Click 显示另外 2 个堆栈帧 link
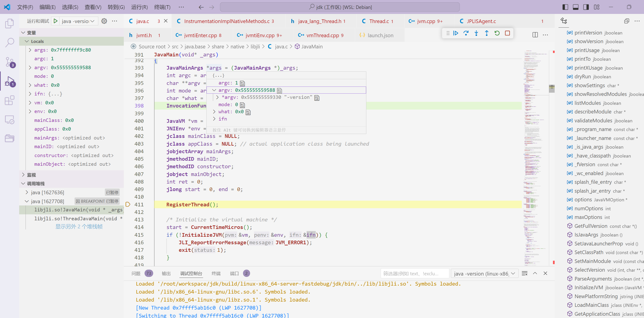This screenshot has height=318, width=644. pos(79,227)
